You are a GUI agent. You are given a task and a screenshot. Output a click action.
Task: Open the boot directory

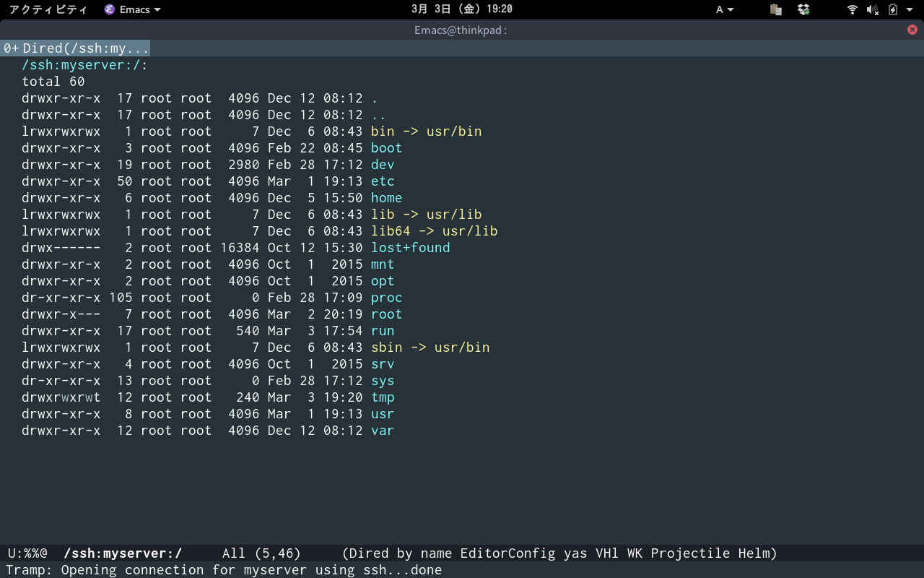pyautogui.click(x=386, y=148)
